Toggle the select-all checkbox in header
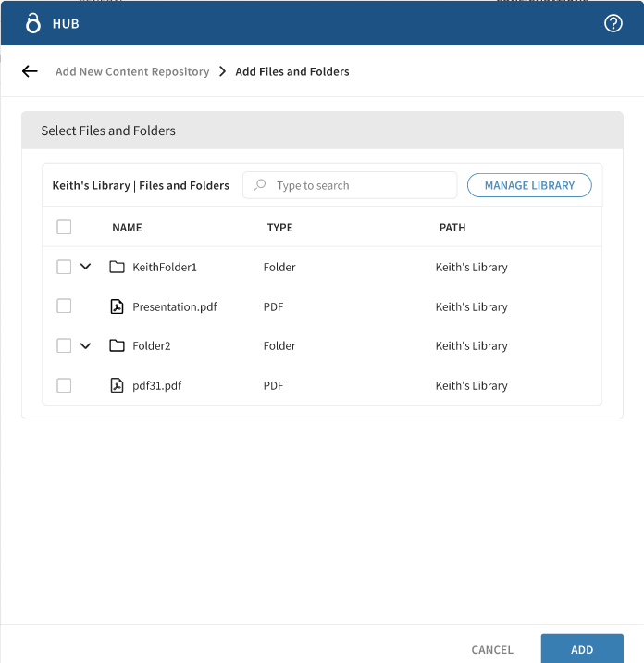 (x=64, y=227)
